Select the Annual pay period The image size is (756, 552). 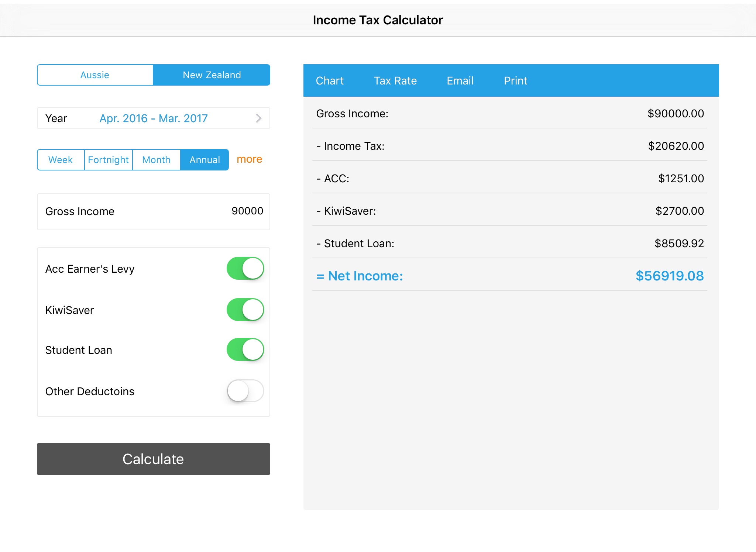coord(205,160)
